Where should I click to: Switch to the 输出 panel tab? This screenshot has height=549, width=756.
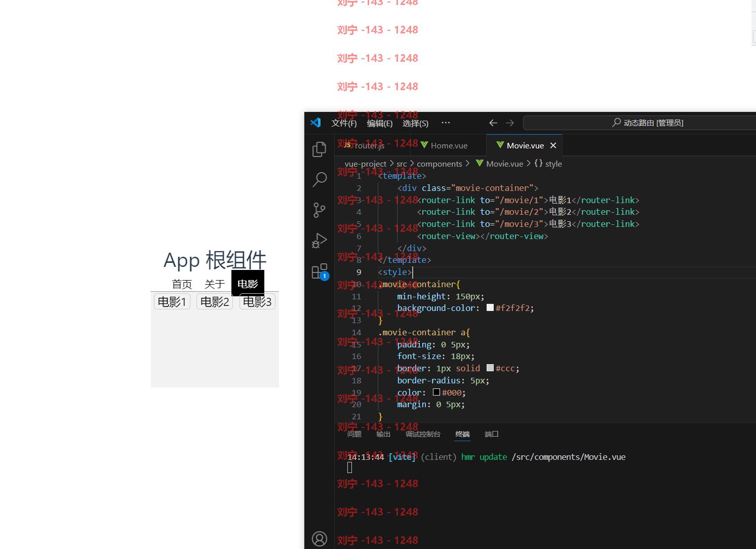click(x=383, y=434)
